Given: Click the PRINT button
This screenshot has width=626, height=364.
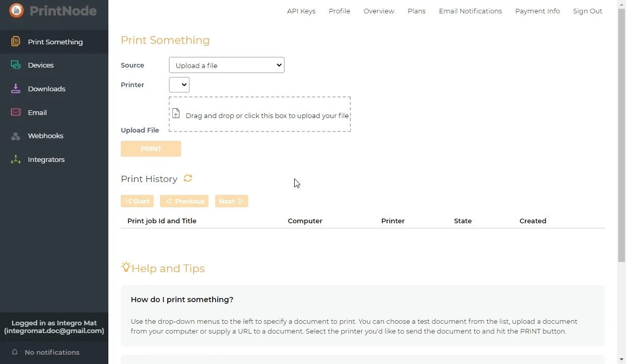Looking at the screenshot, I should [151, 148].
